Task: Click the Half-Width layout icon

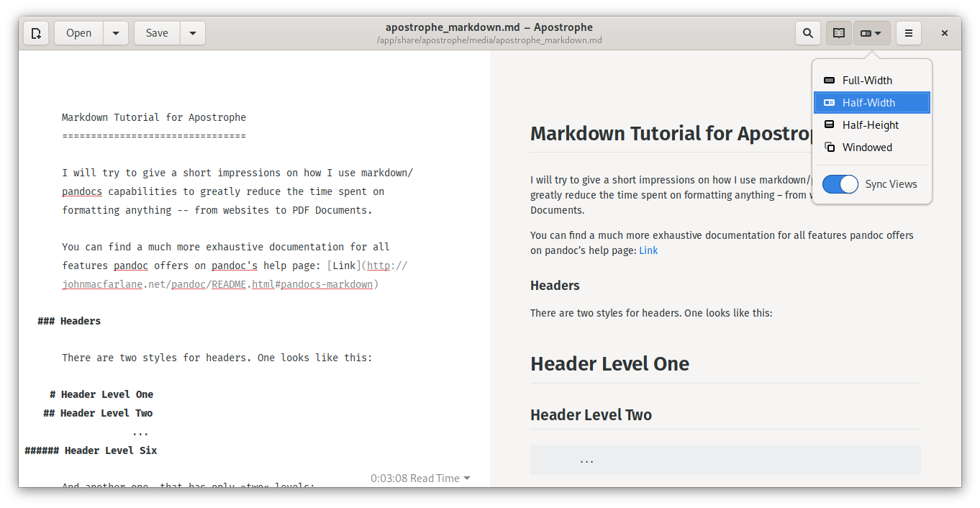Action: tap(829, 103)
